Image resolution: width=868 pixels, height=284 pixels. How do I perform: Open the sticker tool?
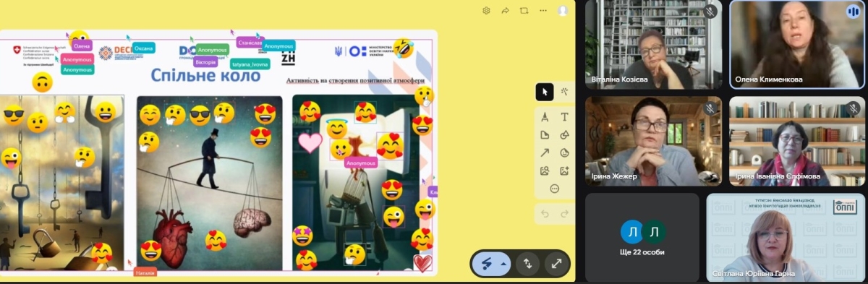564,153
